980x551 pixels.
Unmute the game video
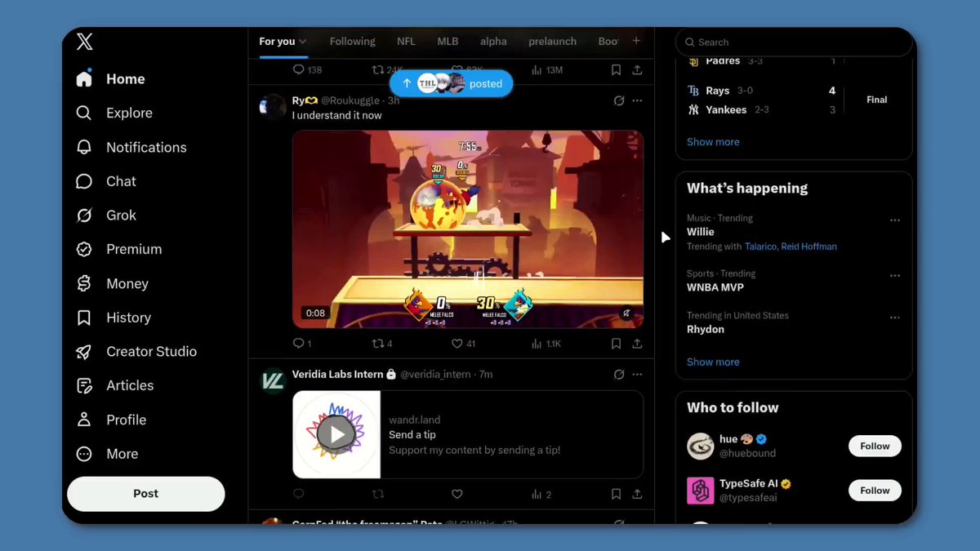[626, 313]
